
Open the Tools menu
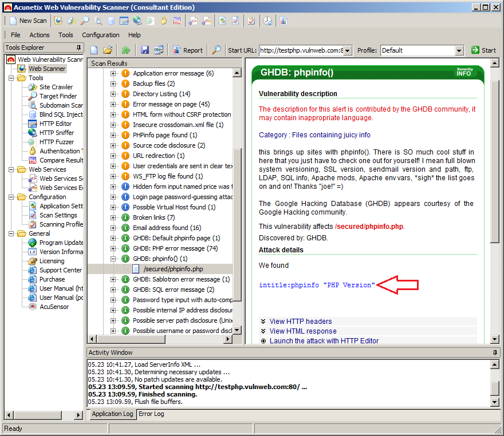(x=65, y=35)
